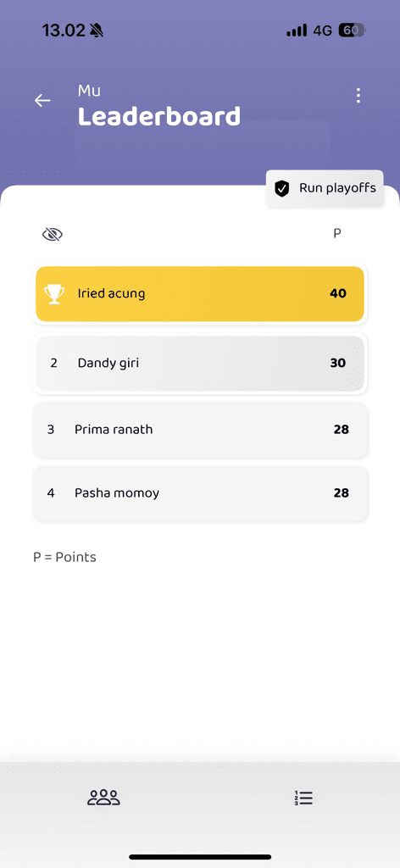Tap the back arrow icon
Image resolution: width=400 pixels, height=868 pixels.
tap(42, 100)
